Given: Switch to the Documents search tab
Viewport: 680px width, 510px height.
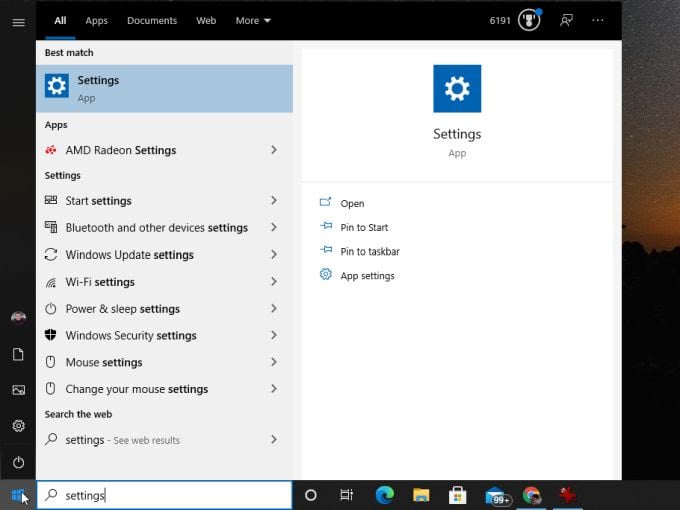Looking at the screenshot, I should [152, 20].
